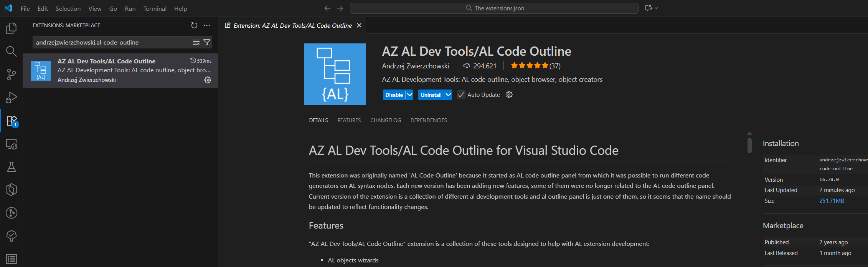
Task: Open the Extensions view icon
Action: click(12, 121)
